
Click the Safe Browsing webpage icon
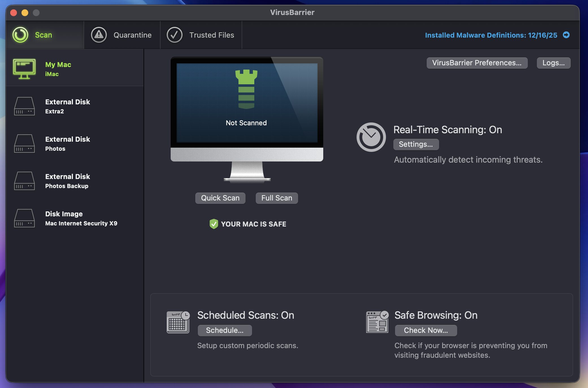pos(377,322)
